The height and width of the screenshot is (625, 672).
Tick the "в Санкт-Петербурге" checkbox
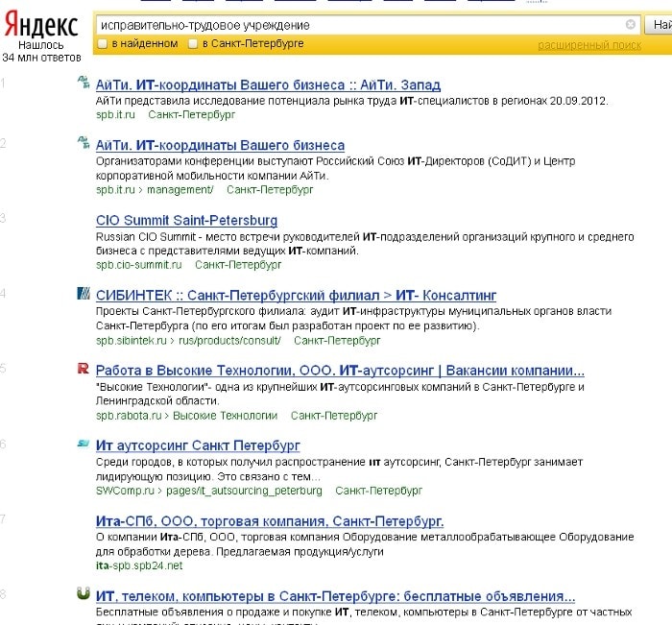click(193, 44)
